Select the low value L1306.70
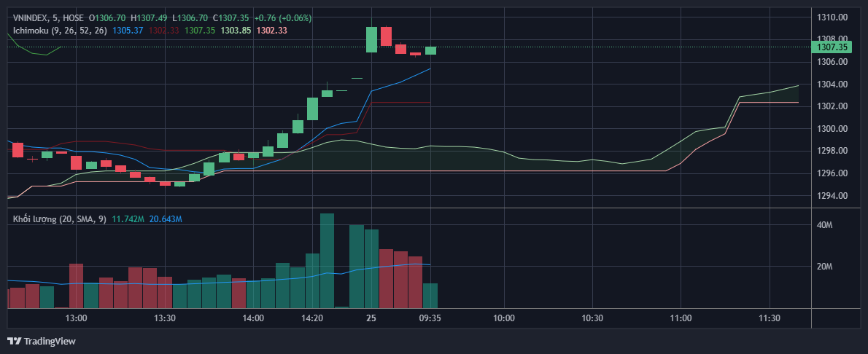868x354 pixels. point(190,18)
